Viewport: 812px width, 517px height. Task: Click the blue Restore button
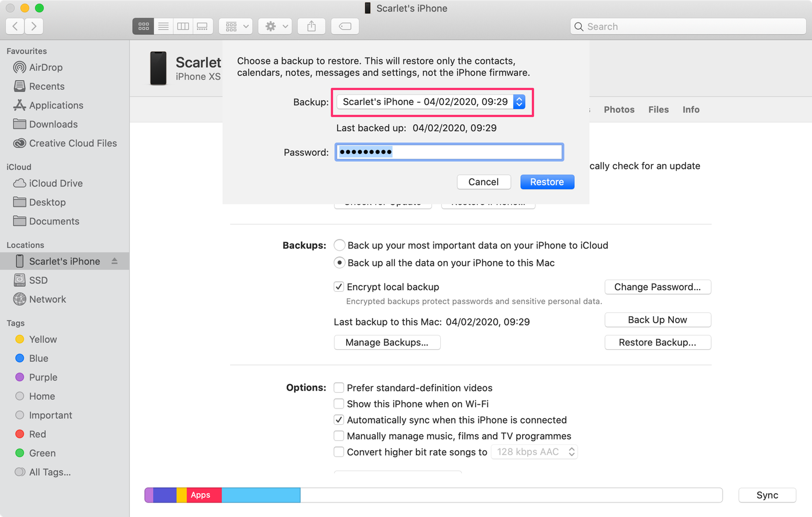547,182
